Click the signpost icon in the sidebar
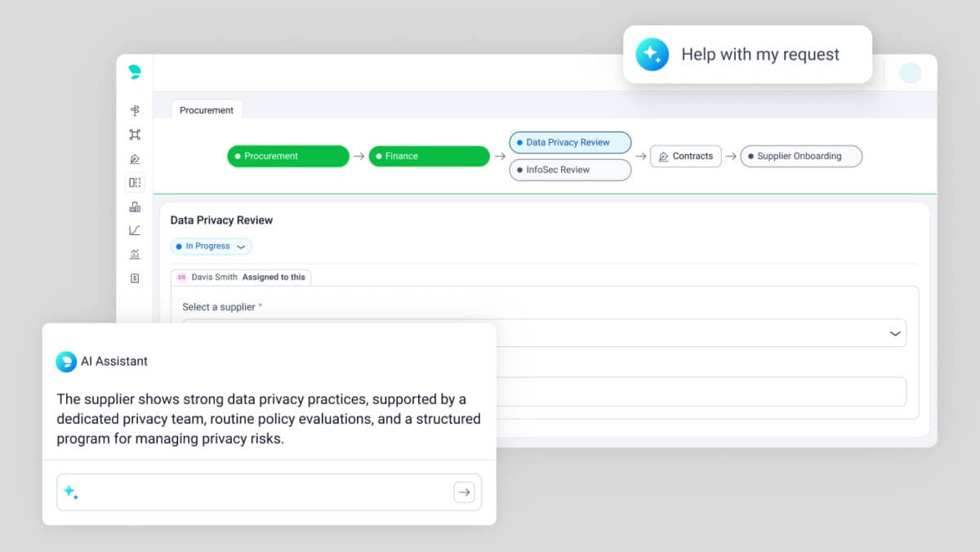Screen dimensions: 980x552 click(x=135, y=110)
